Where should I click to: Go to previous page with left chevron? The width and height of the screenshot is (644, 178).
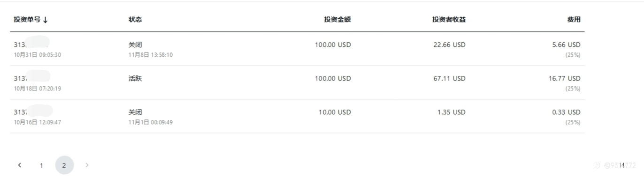point(19,165)
